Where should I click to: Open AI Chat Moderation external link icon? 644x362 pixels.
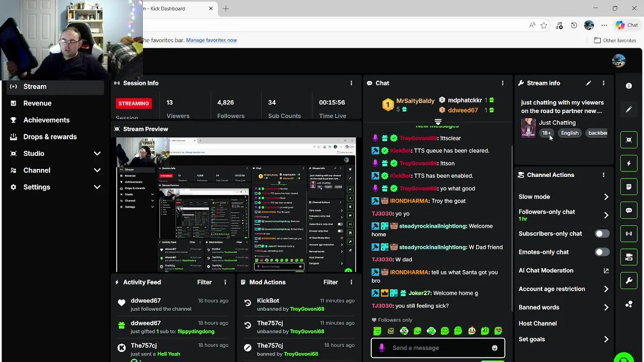coord(606,270)
